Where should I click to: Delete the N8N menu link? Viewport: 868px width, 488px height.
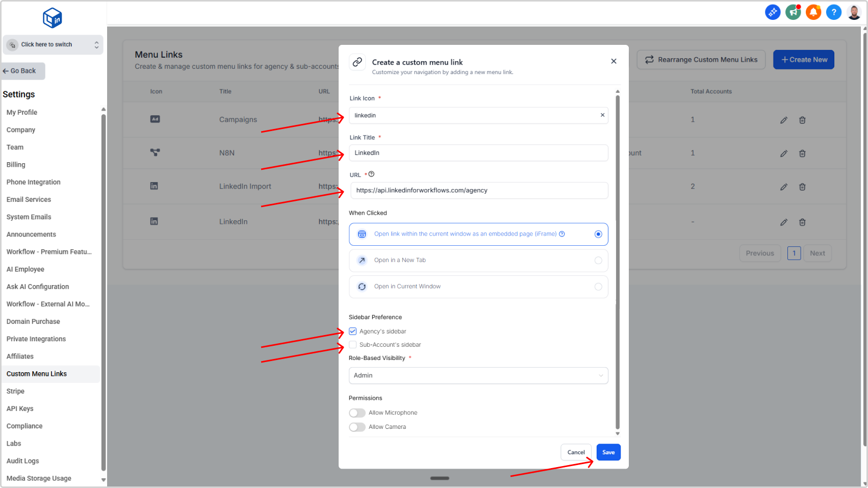point(802,153)
